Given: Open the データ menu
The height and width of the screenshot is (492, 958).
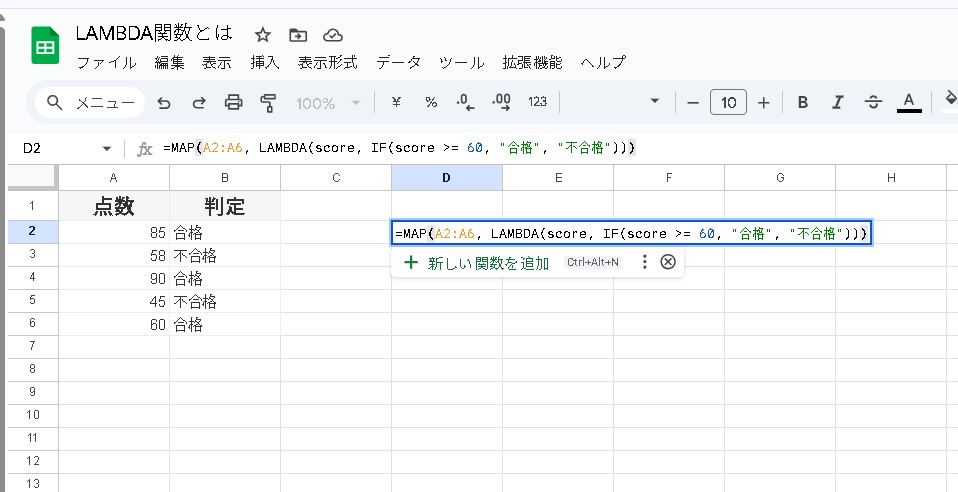Looking at the screenshot, I should tap(398, 62).
